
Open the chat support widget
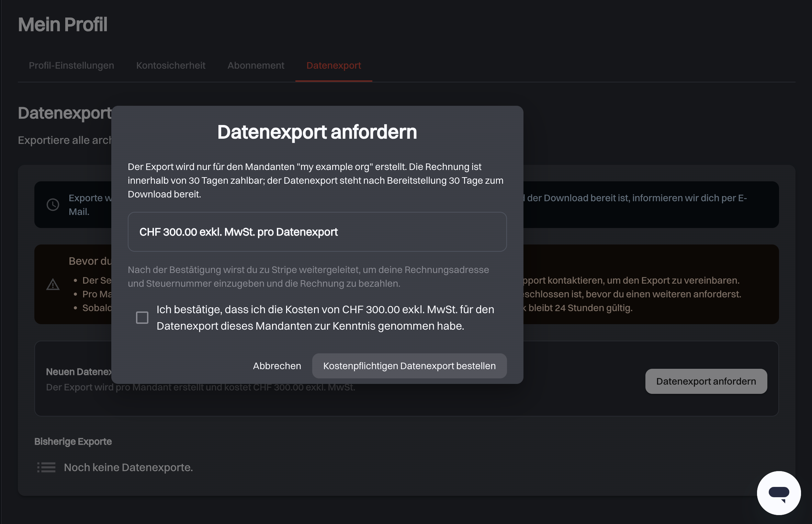[779, 493]
